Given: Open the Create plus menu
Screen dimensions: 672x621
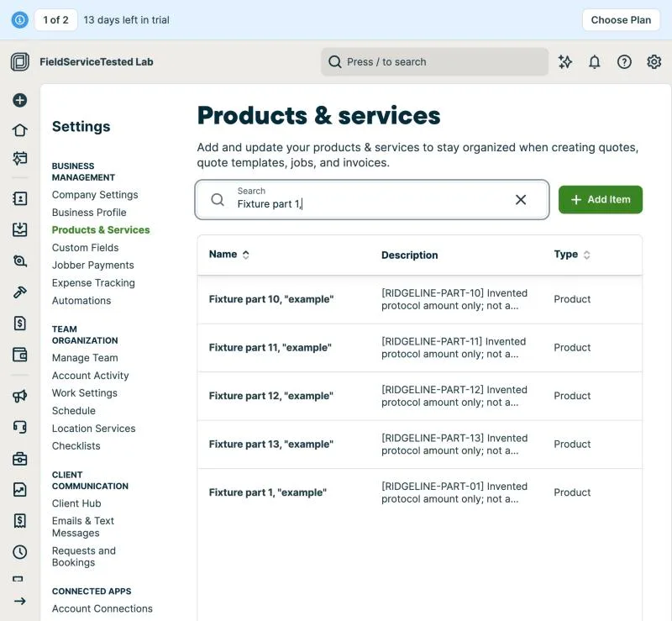Looking at the screenshot, I should pyautogui.click(x=19, y=100).
